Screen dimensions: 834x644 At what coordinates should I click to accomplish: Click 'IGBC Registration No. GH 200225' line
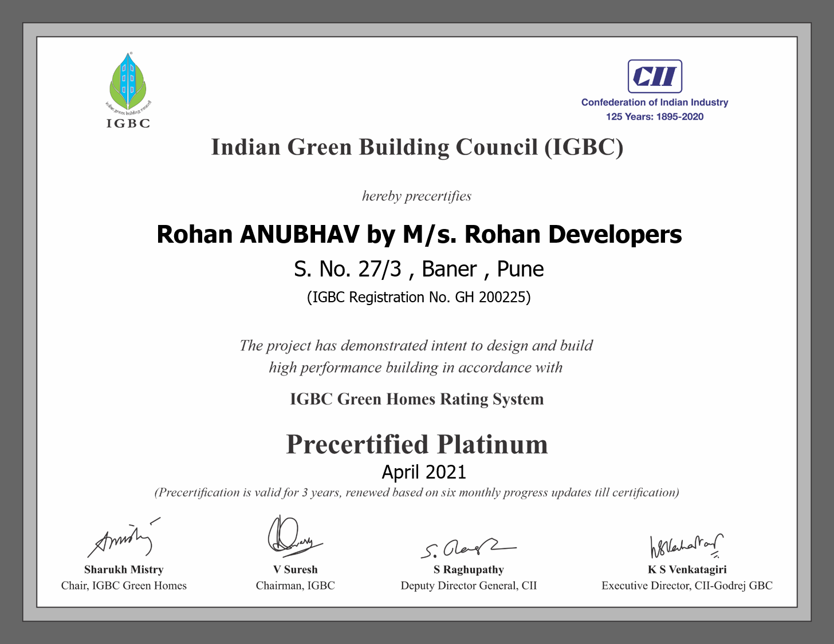tap(419, 297)
